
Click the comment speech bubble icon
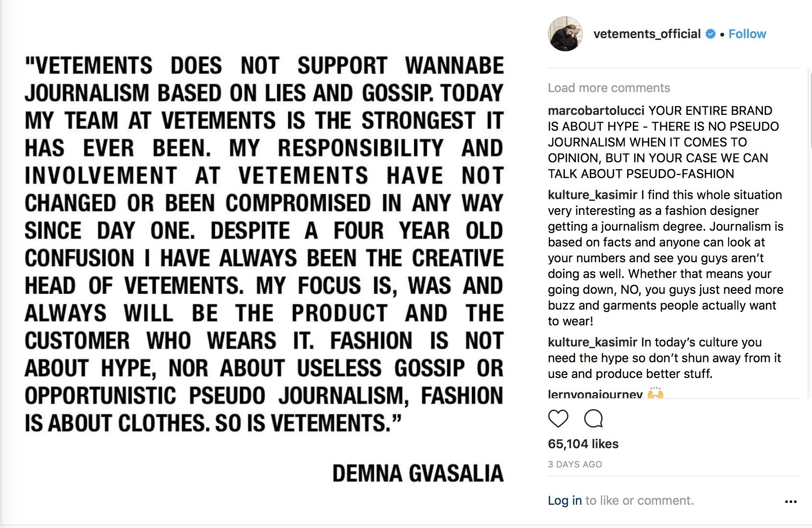pos(593,419)
